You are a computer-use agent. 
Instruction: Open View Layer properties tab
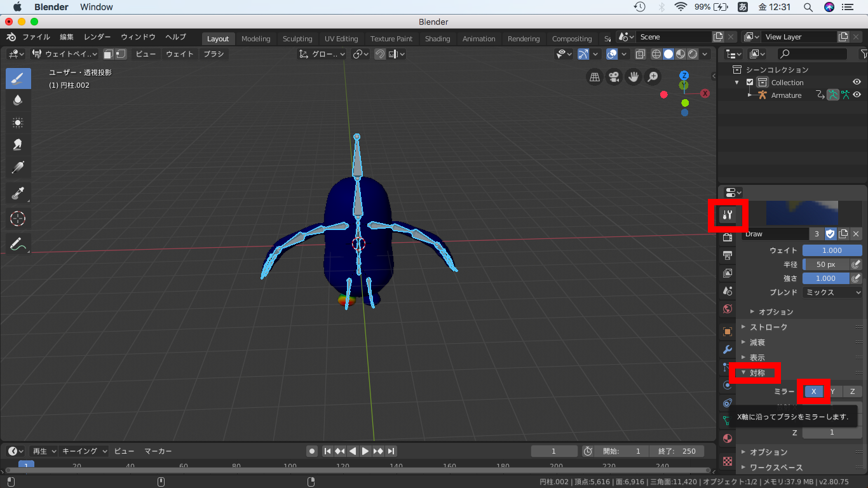[x=728, y=273]
